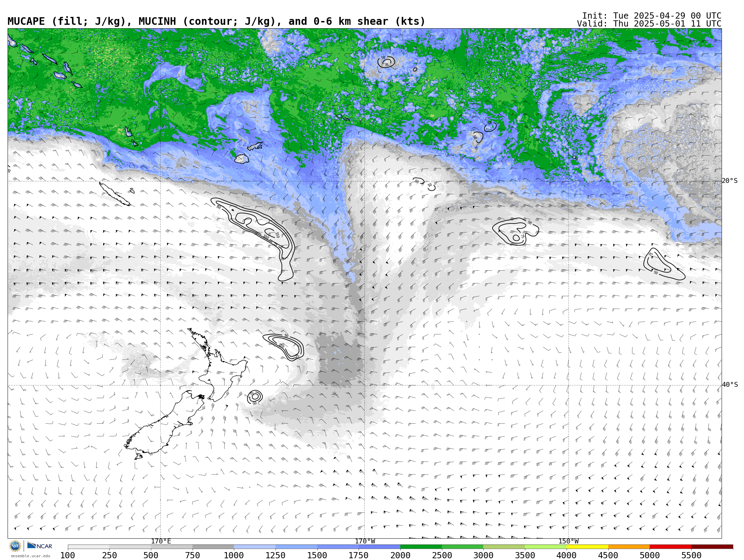The width and height of the screenshot is (744, 560).
Task: Pick the blue 1750–2000 colorbar swatch
Action: (379, 547)
